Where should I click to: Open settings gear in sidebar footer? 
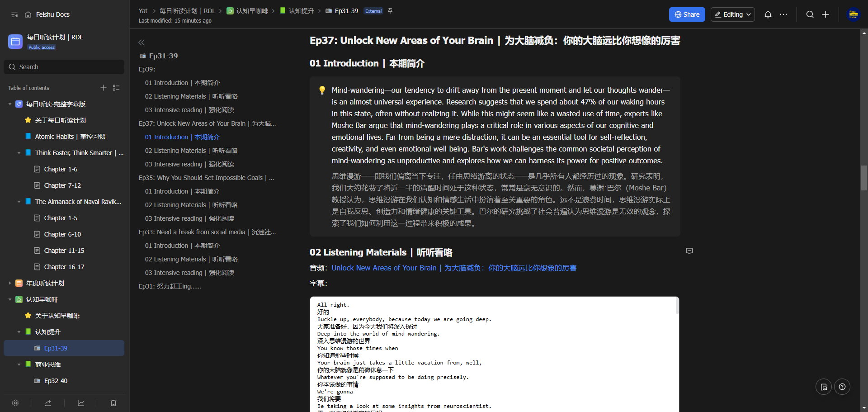click(15, 403)
